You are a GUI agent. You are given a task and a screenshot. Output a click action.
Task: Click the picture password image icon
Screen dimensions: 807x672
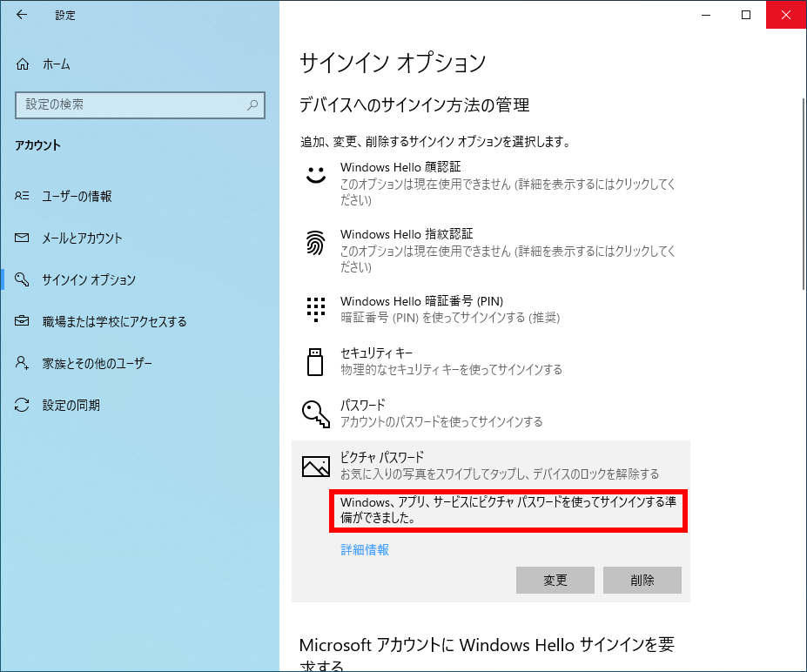click(x=315, y=467)
